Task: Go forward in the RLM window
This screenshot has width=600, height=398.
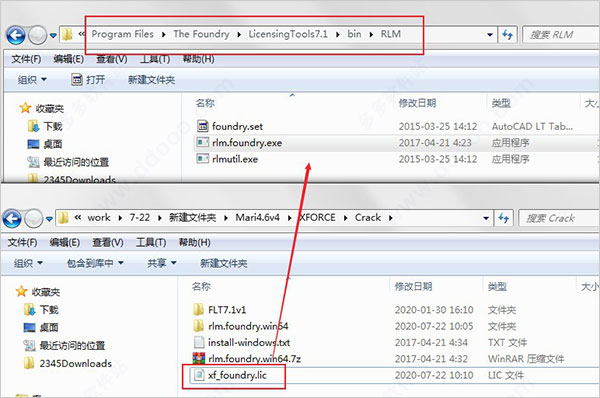Action: click(x=37, y=35)
